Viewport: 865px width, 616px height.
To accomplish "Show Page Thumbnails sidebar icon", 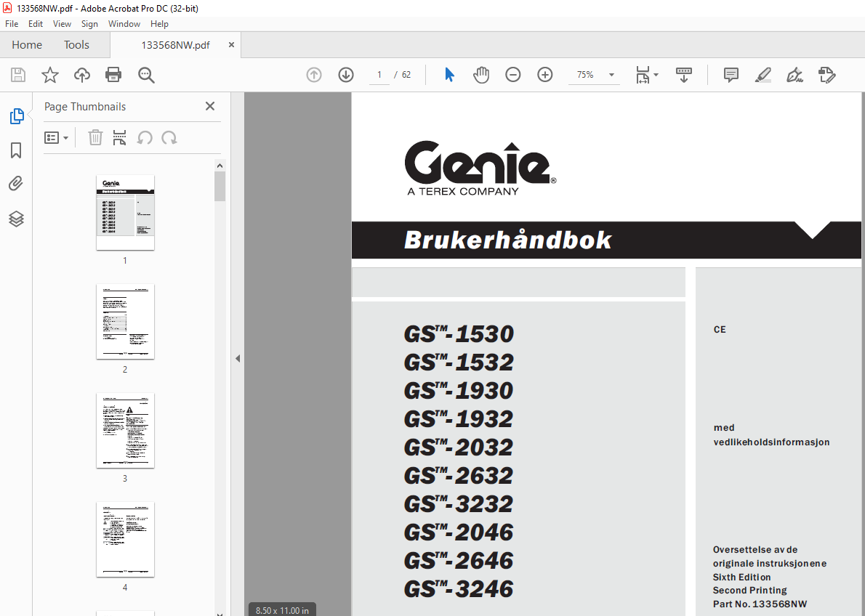I will (17, 115).
